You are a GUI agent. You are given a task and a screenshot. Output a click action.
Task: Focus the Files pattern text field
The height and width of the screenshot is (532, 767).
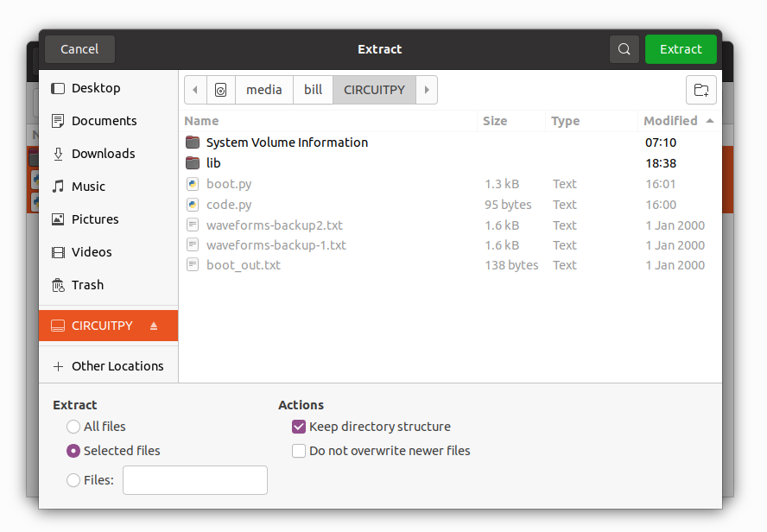point(195,480)
